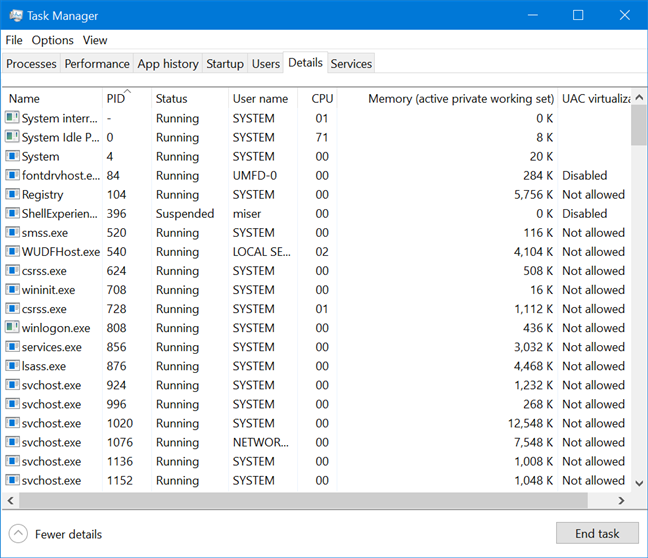Click the wininit.exe process icon

point(12,289)
